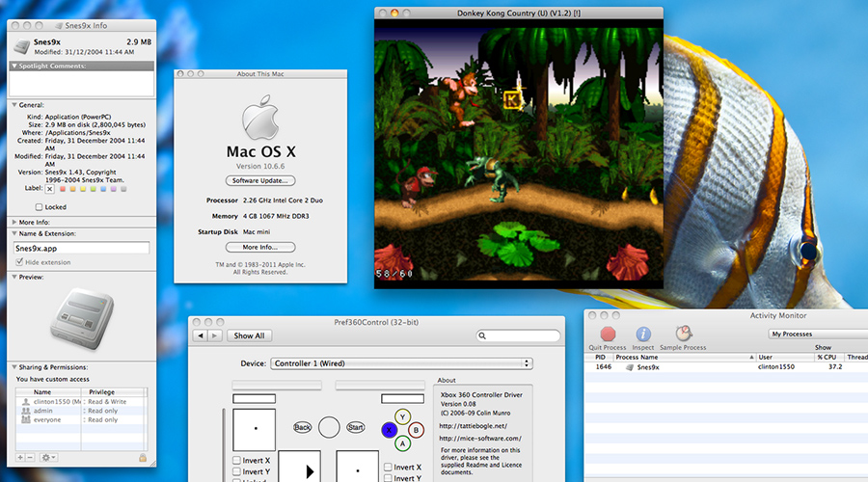The height and width of the screenshot is (482, 868).
Task: Click More Info... button in About This Mac
Action: point(260,248)
